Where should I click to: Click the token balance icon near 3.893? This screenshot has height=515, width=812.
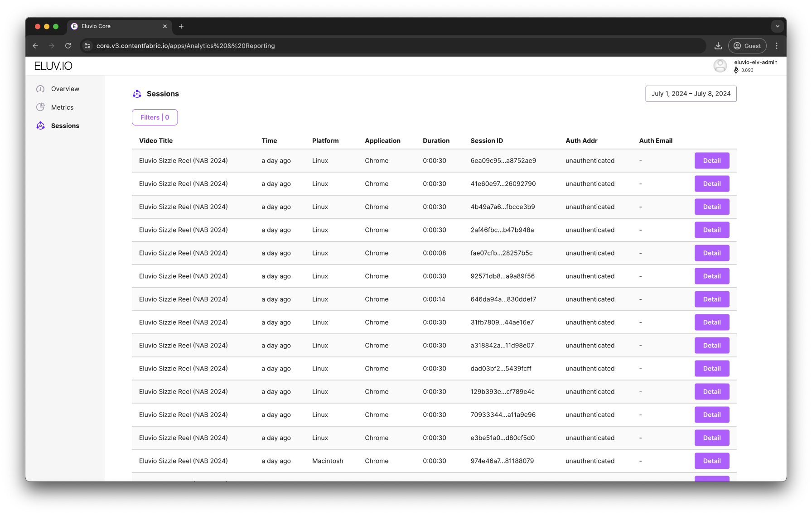[736, 70]
